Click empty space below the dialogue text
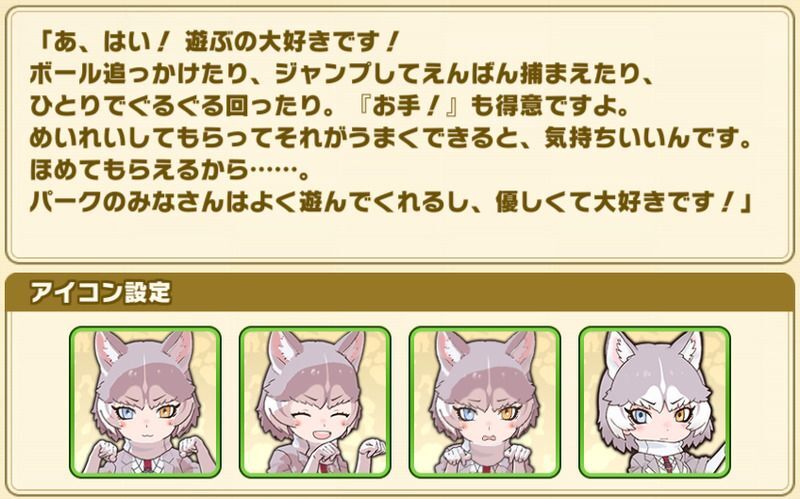The height and width of the screenshot is (499, 800). [400, 237]
